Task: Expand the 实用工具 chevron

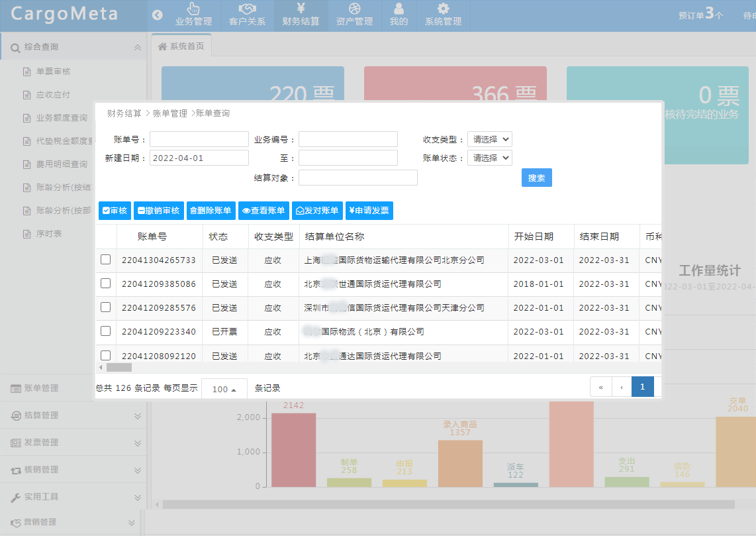Action: point(138,498)
